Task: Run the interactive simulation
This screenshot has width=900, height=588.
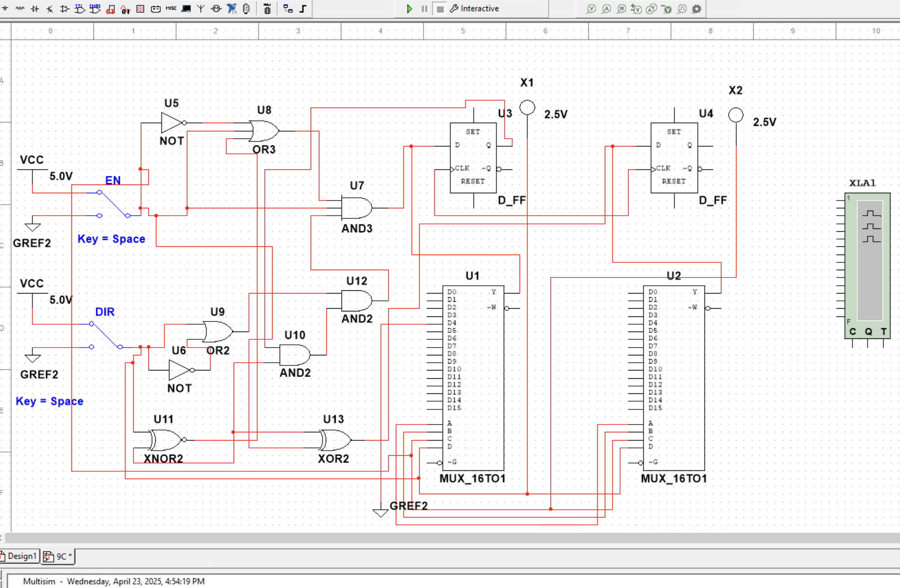Action: 409,9
